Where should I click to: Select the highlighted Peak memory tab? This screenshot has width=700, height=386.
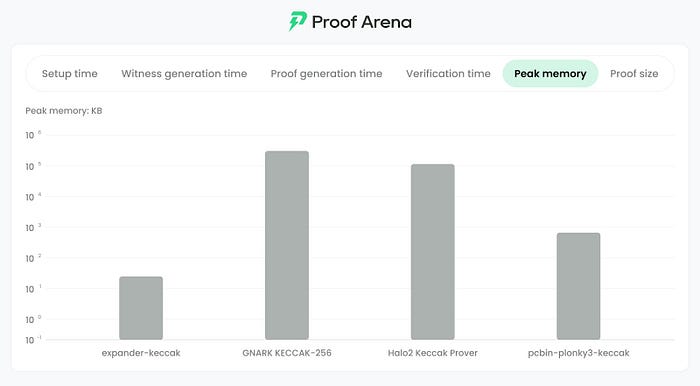click(x=550, y=74)
